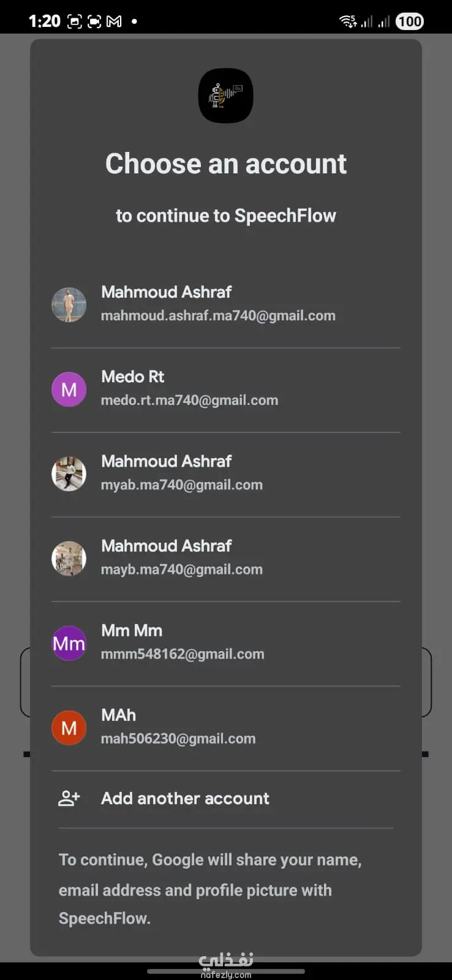Choose the medo.rt.ma740@gmail.com email address
Image resolution: width=452 pixels, height=980 pixels.
[189, 401]
